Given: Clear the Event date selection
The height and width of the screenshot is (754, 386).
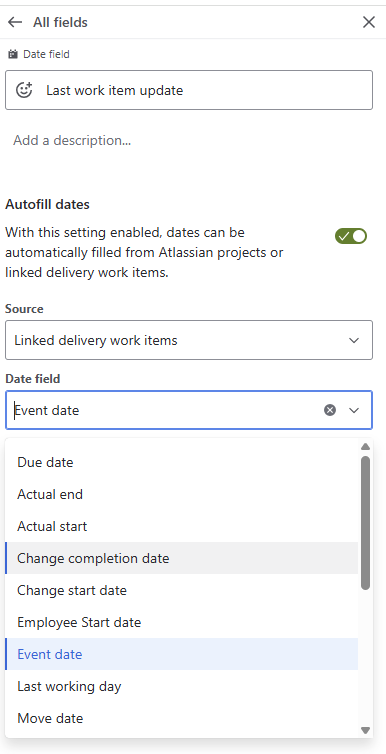Looking at the screenshot, I should point(330,410).
